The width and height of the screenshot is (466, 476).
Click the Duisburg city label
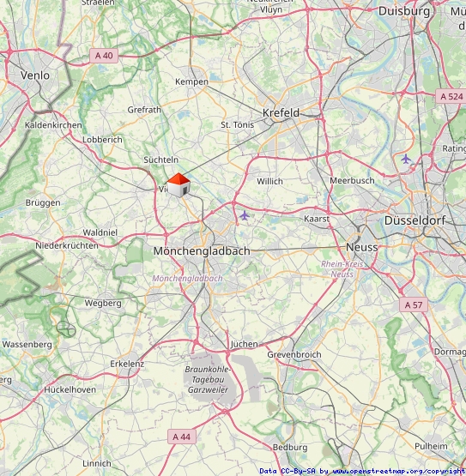tap(404, 11)
